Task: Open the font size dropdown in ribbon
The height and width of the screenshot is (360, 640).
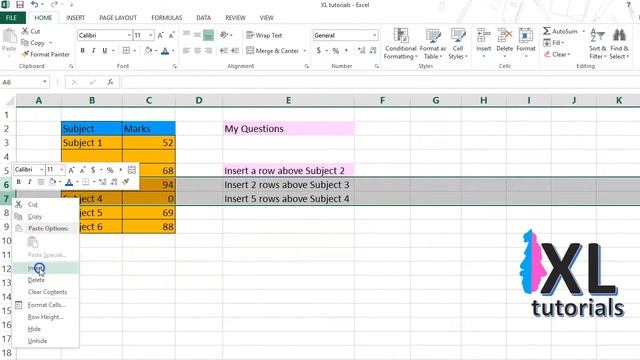Action: pos(151,36)
